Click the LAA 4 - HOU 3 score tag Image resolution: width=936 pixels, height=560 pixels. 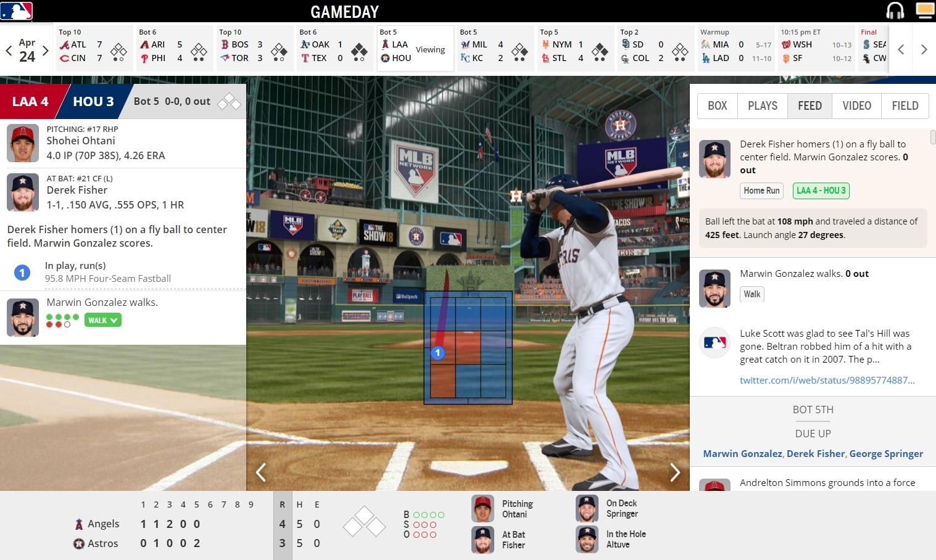[x=821, y=191]
